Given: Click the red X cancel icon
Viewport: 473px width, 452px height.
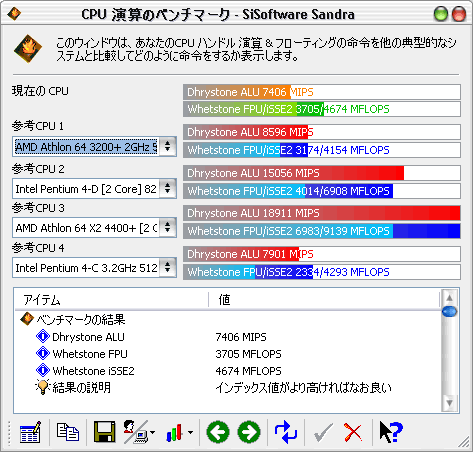Looking at the screenshot, I should pyautogui.click(x=353, y=432).
